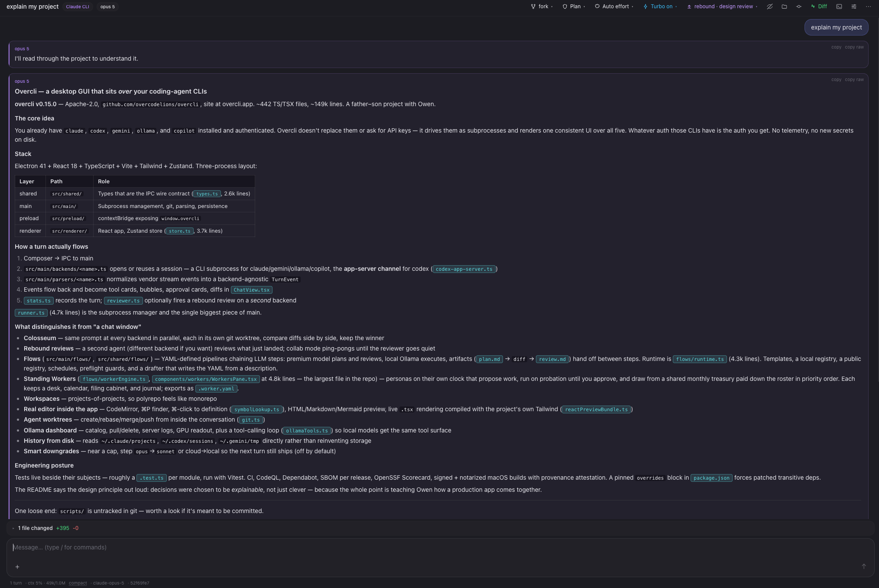This screenshot has height=588, width=879.
Task: Open the Diff view
Action: click(x=819, y=6)
